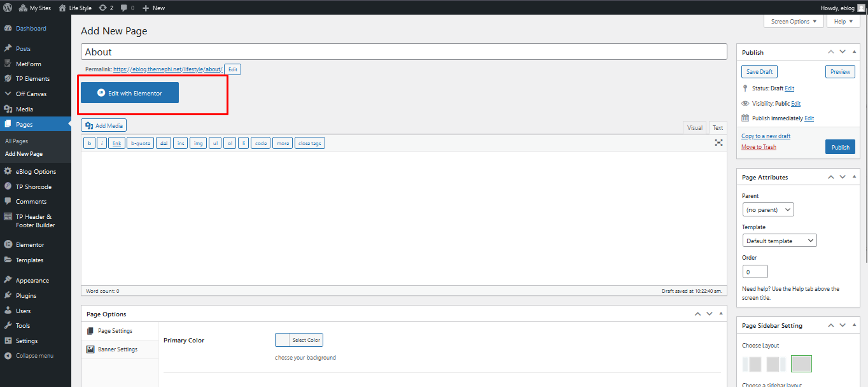
Task: Open the Template dropdown
Action: point(780,241)
